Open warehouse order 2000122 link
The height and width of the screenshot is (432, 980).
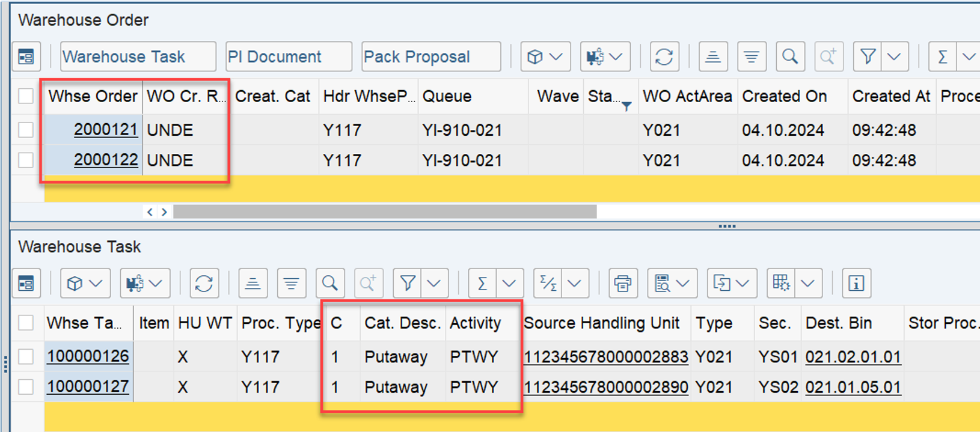106,160
